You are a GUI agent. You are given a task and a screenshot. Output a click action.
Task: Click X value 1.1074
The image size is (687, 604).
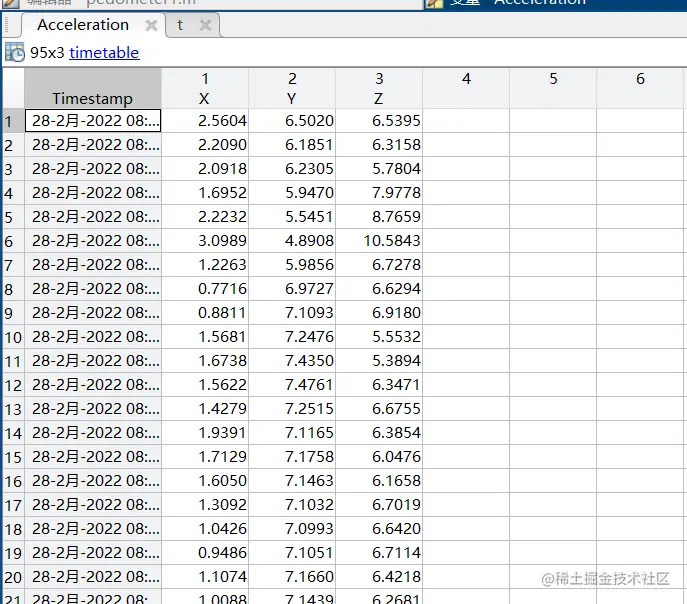(x=222, y=577)
